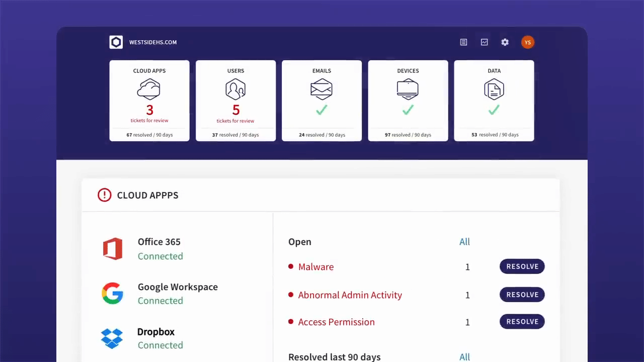This screenshot has height=362, width=644.
Task: Click the document icon in Data card
Action: pos(494,89)
